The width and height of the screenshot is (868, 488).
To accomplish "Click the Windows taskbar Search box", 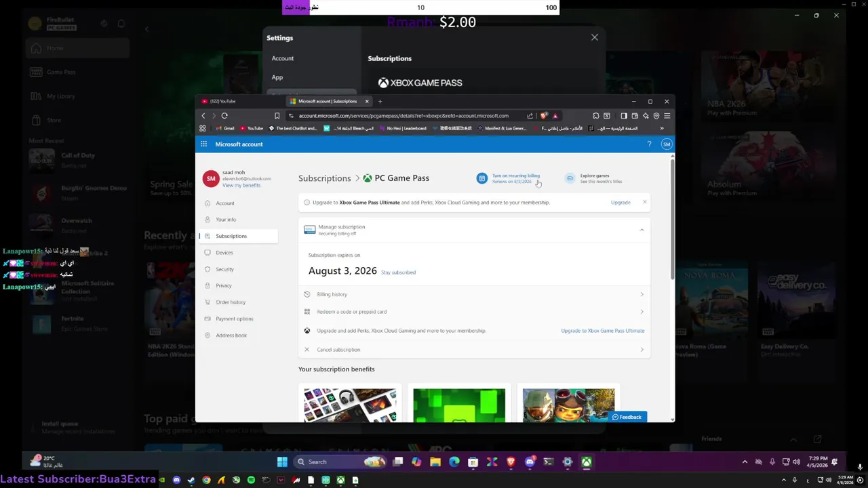I will click(x=341, y=462).
